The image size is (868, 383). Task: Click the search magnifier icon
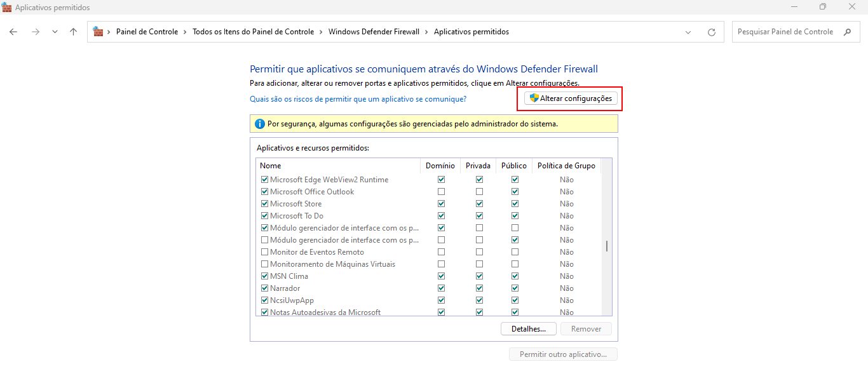(847, 32)
